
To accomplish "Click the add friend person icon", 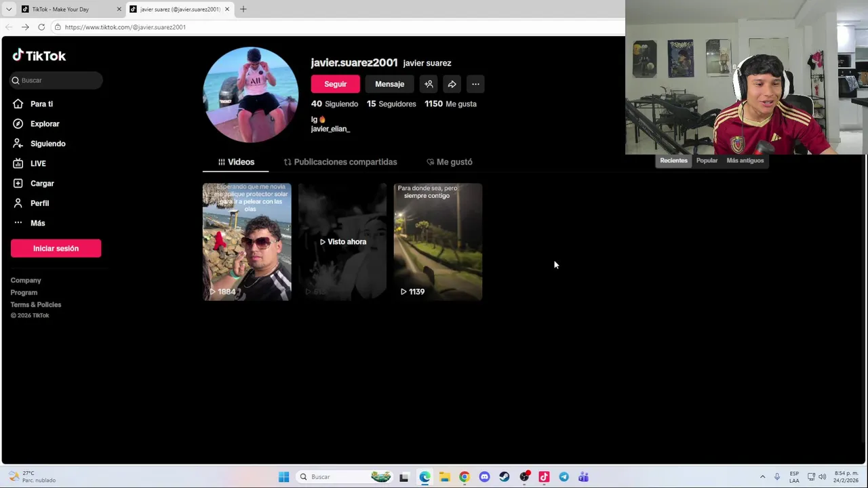I will (x=429, y=84).
